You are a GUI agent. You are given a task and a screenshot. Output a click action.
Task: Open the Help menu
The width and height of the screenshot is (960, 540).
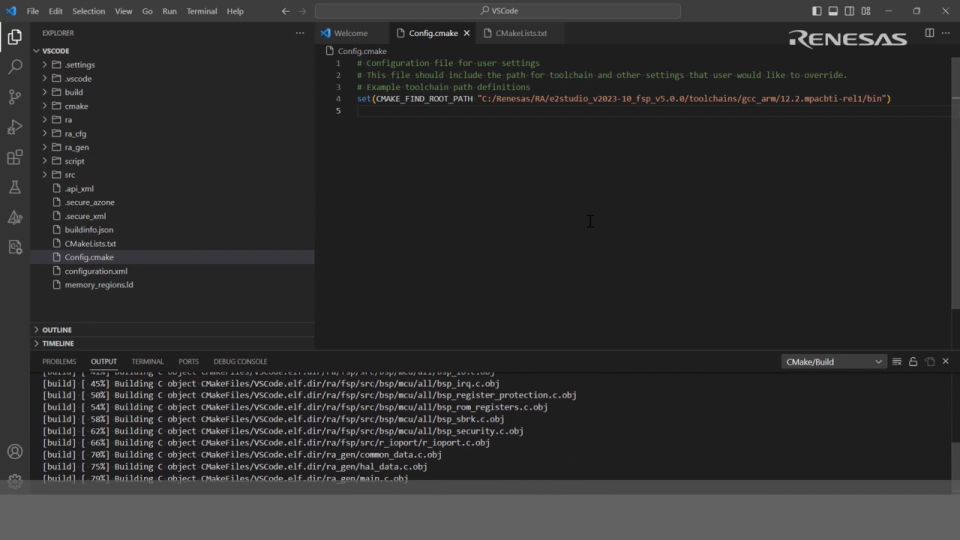(x=235, y=11)
